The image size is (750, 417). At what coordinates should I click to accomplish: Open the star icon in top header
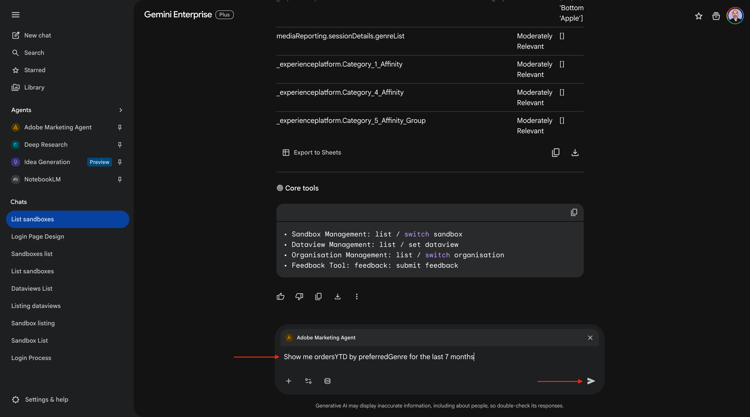699,16
